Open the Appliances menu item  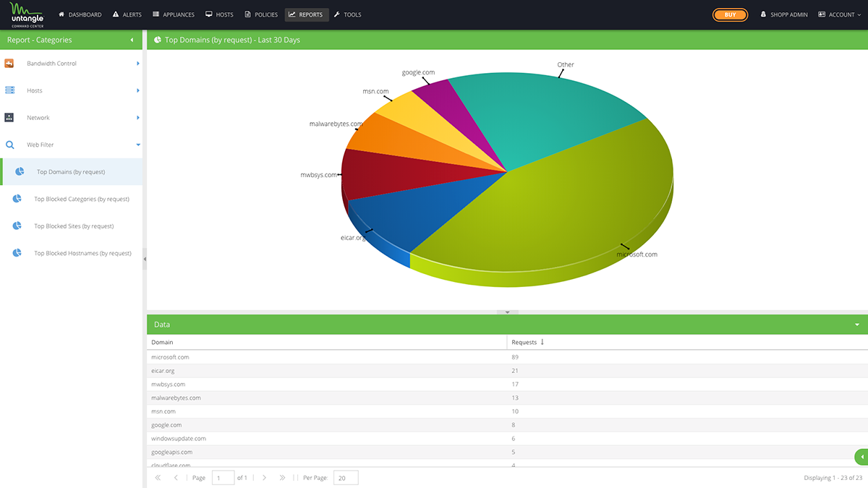(x=172, y=14)
